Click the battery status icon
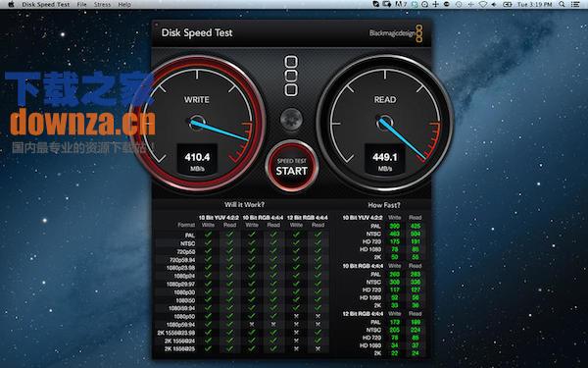This screenshot has width=588, height=368. pos(508,4)
